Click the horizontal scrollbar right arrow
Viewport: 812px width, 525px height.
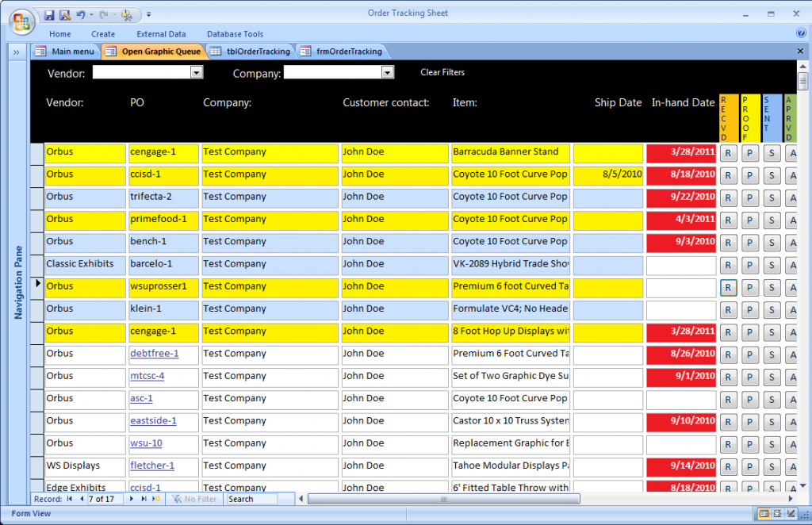(791, 499)
